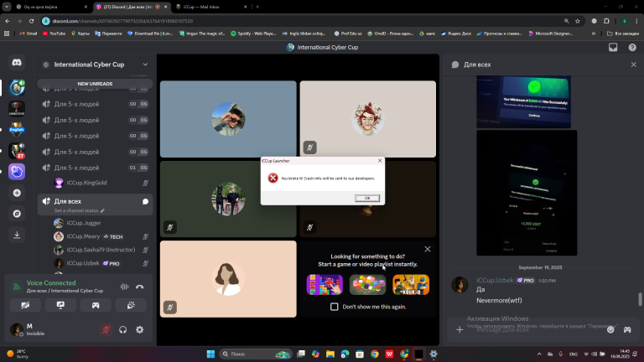The image size is (644, 362).
Task: Click Download Apps icon in server sidebar
Action: pyautogui.click(x=17, y=235)
